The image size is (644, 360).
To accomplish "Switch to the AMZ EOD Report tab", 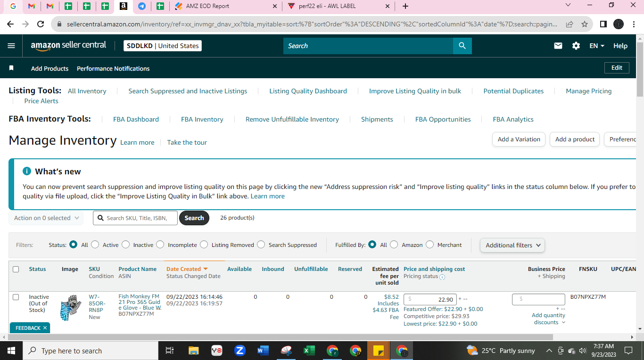I will pyautogui.click(x=226, y=6).
